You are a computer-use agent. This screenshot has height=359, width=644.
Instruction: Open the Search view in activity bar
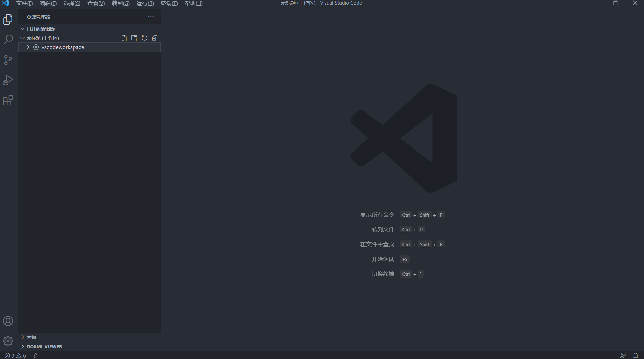click(x=8, y=40)
